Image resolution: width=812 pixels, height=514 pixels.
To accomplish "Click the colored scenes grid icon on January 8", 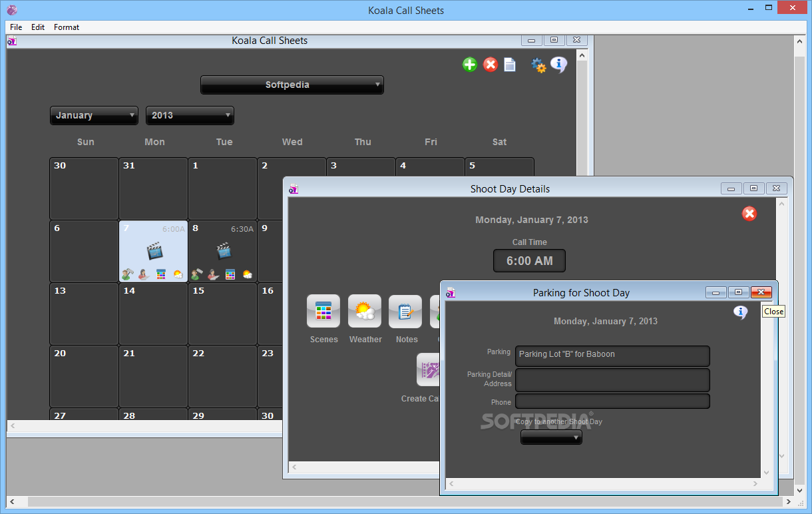I will (x=230, y=274).
